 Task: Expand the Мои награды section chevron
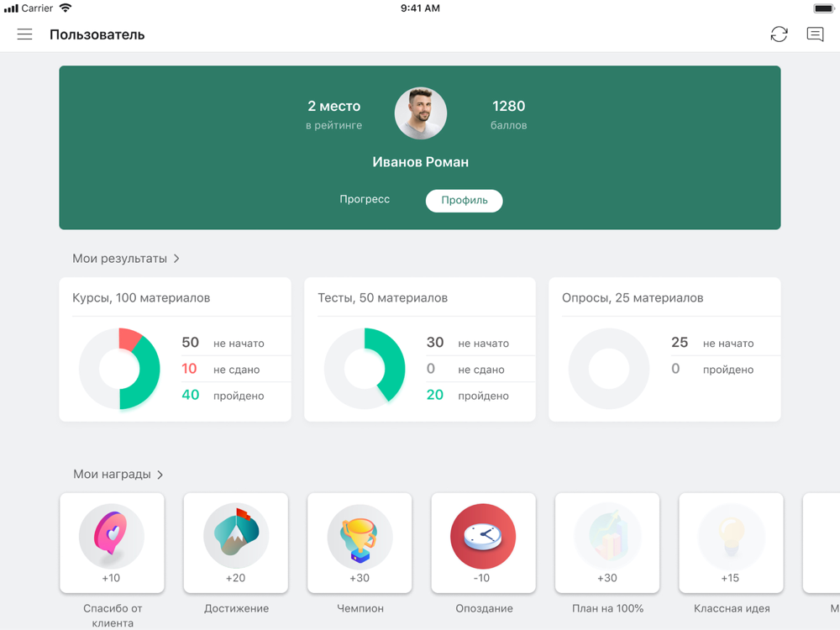pyautogui.click(x=160, y=475)
